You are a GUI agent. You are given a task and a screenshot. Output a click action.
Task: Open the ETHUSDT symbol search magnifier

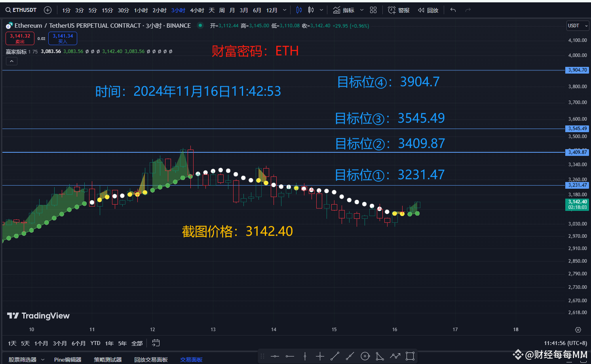coord(8,10)
